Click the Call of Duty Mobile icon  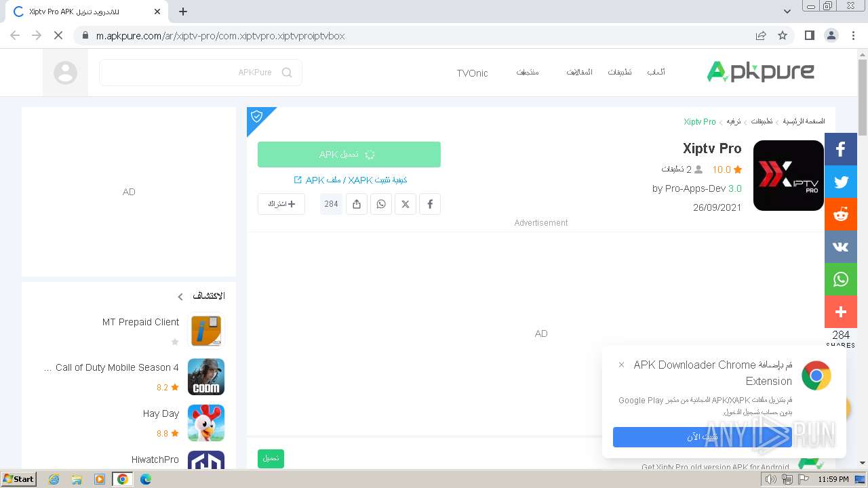[x=206, y=376]
